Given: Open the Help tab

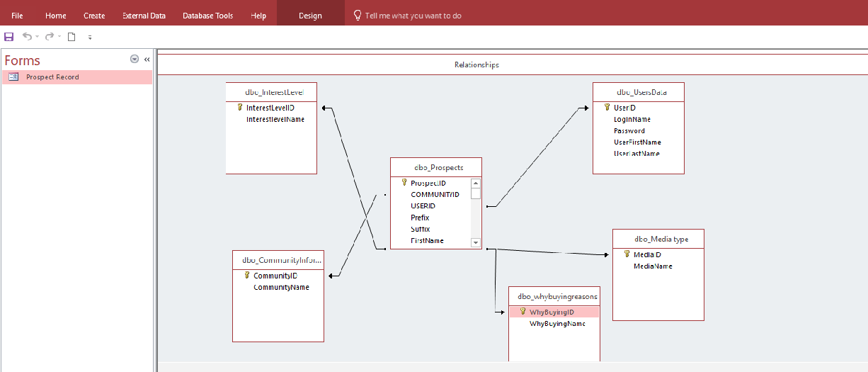Looking at the screenshot, I should point(258,16).
